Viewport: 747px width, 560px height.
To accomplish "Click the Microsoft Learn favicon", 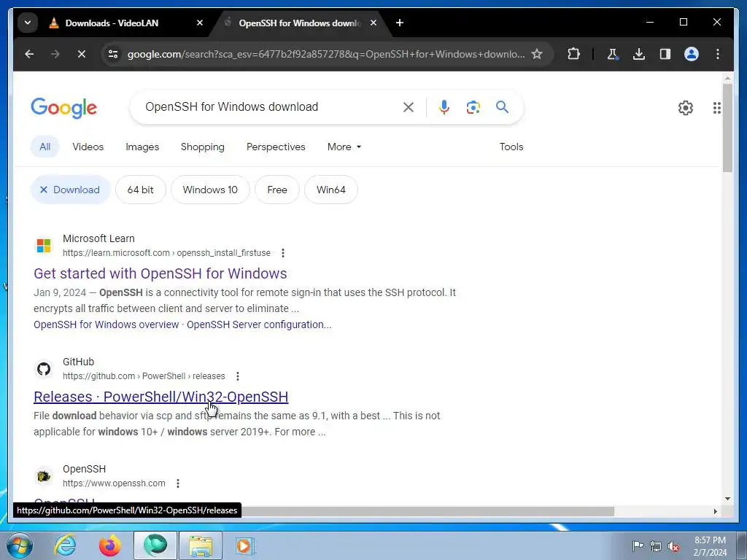I will pyautogui.click(x=44, y=246).
